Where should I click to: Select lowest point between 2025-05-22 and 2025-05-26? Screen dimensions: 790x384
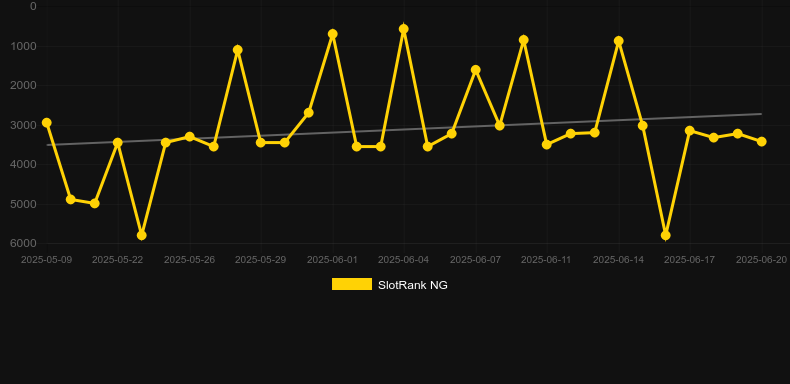tap(142, 235)
